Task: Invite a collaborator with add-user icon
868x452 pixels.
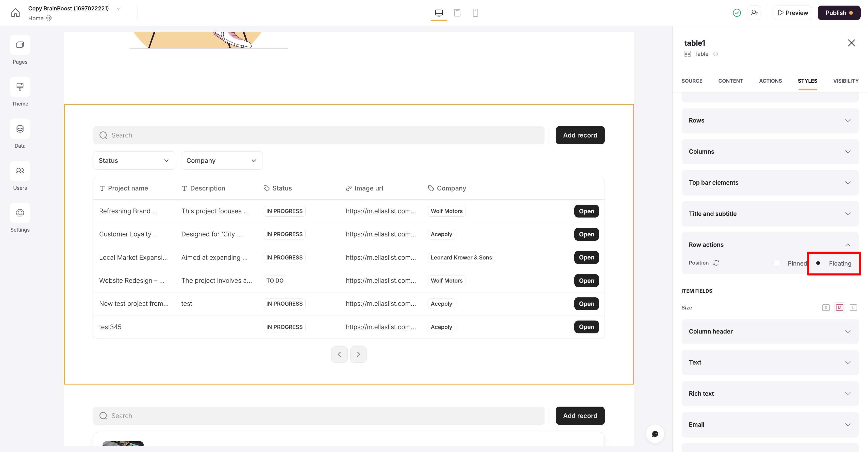Action: pos(755,13)
